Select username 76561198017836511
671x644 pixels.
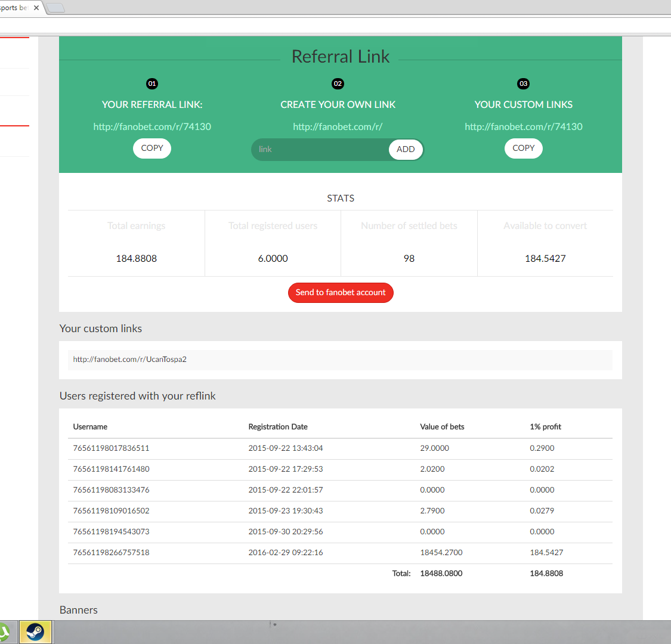coord(112,448)
